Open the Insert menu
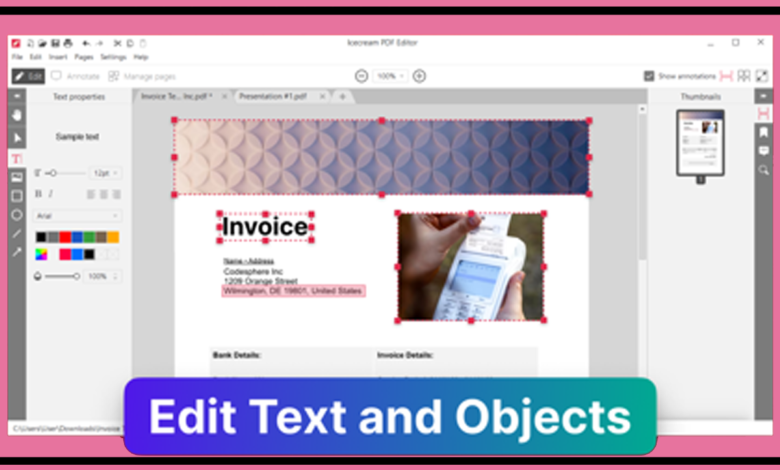The height and width of the screenshot is (470, 780). 58,57
